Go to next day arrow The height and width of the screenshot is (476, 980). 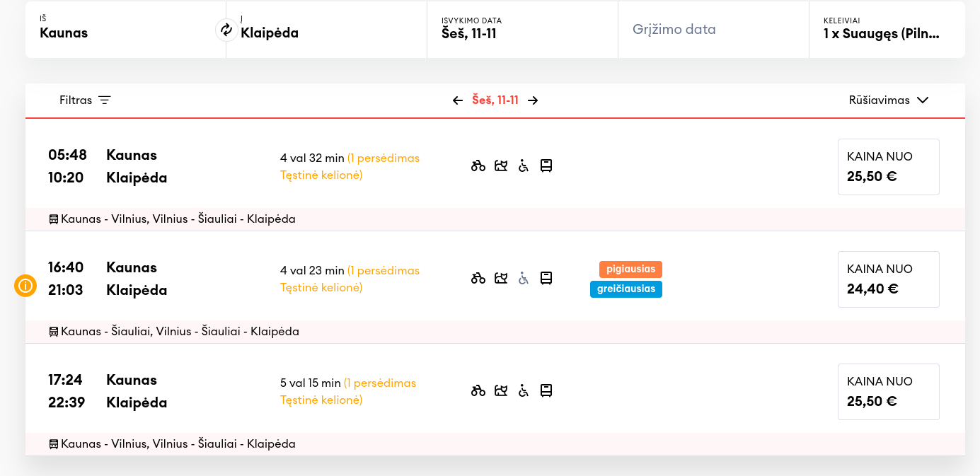(534, 100)
